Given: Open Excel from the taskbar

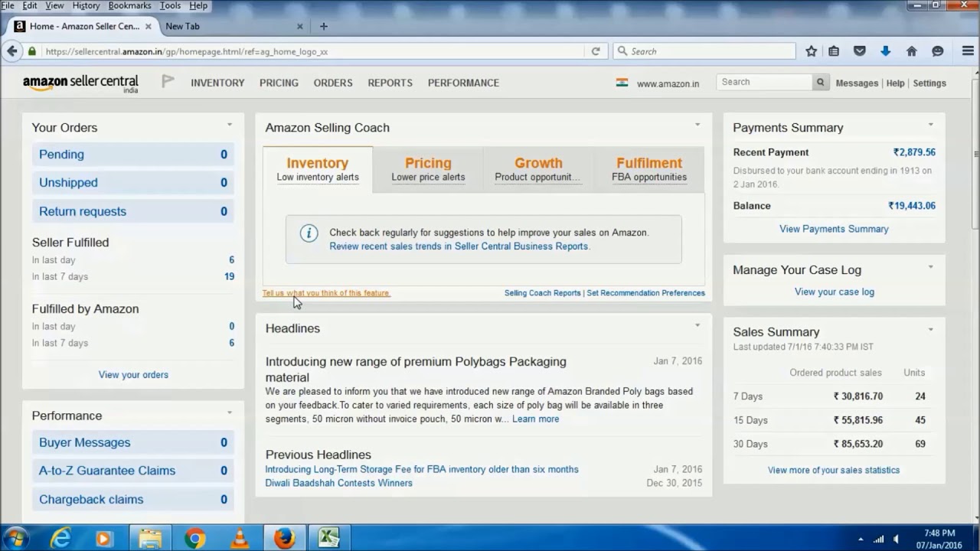Looking at the screenshot, I should point(329,539).
